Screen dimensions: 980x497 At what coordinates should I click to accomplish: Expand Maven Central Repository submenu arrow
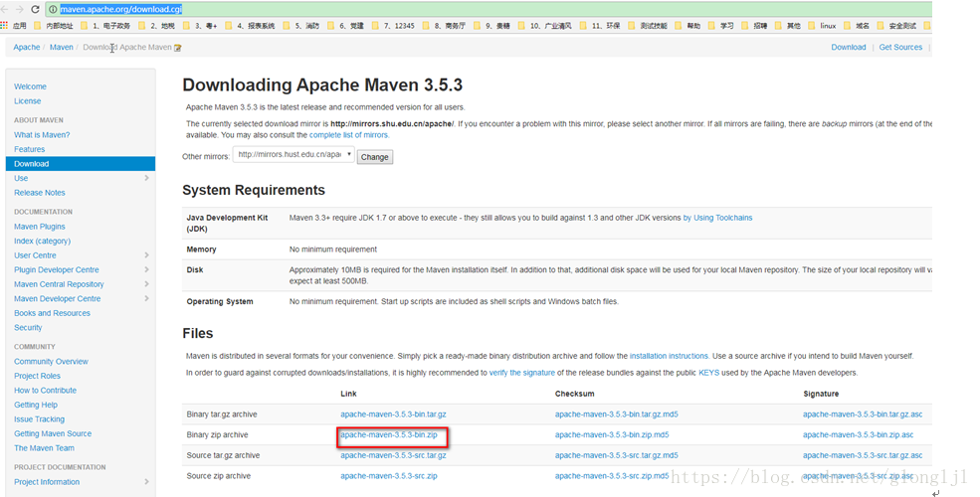[x=147, y=284]
